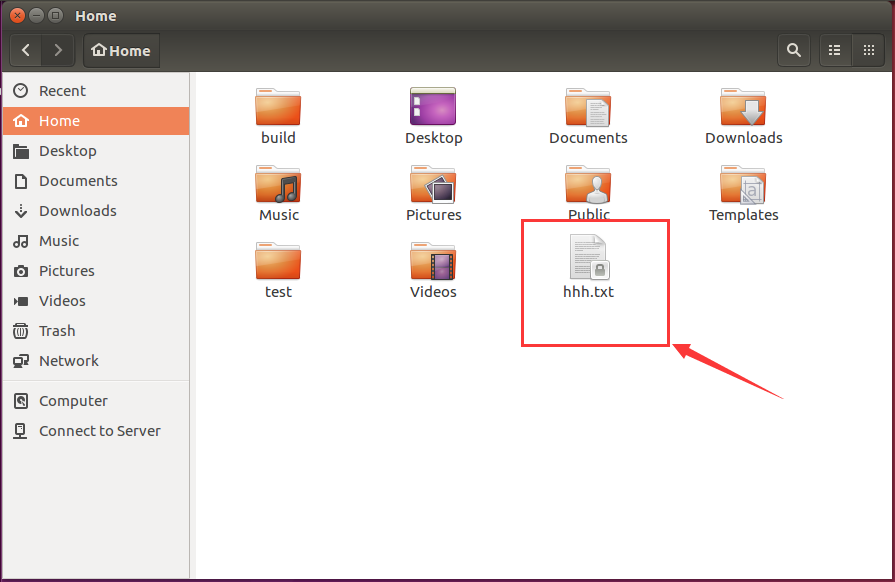Screen dimensions: 895x582
Task: Select Recent in the sidebar
Action: coord(60,90)
